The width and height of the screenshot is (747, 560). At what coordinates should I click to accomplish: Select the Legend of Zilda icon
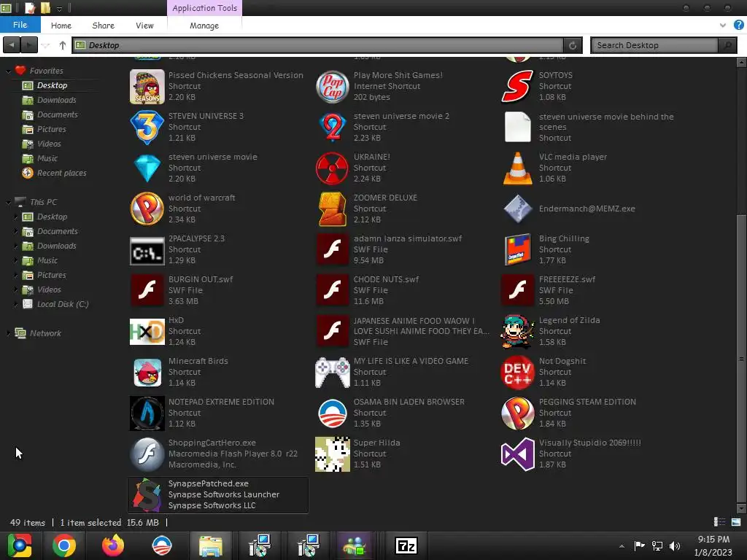(517, 332)
